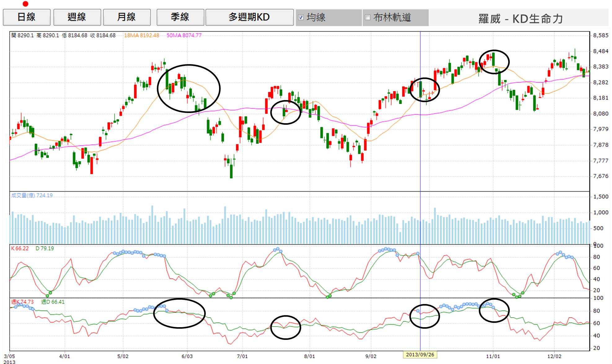Click the 羅威 - KD生命力 title
This screenshot has width=612, height=364.
tap(520, 19)
